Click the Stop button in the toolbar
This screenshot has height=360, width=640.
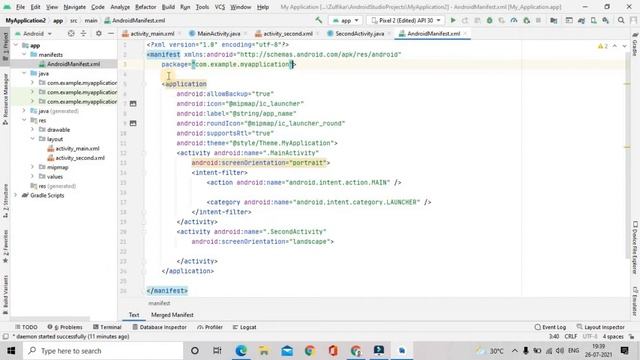538,20
